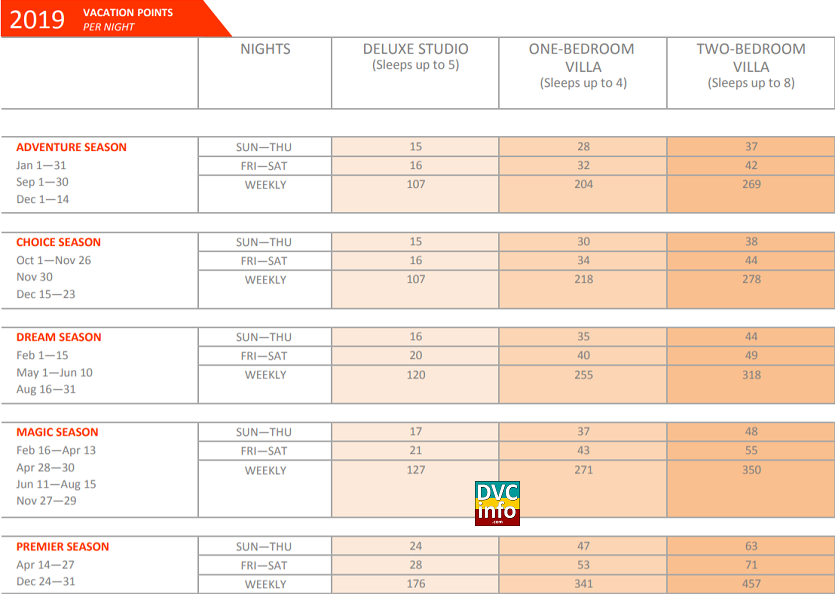Select the DREAM SEASON heading
The width and height of the screenshot is (835, 594).
click(61, 337)
